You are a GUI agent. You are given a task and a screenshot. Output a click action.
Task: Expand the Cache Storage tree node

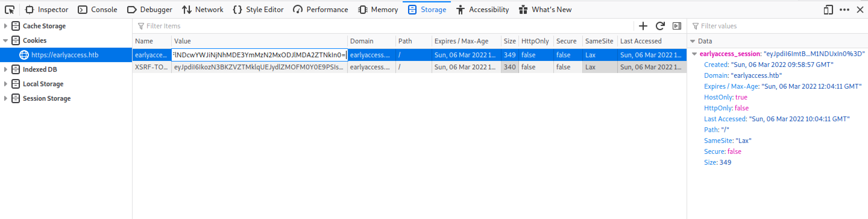(5, 26)
